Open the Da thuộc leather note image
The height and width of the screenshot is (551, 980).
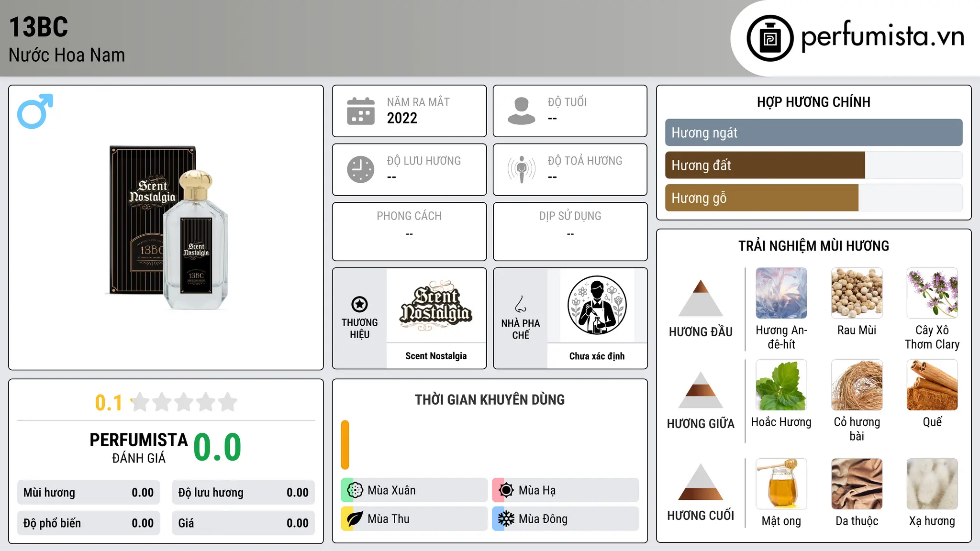click(857, 484)
